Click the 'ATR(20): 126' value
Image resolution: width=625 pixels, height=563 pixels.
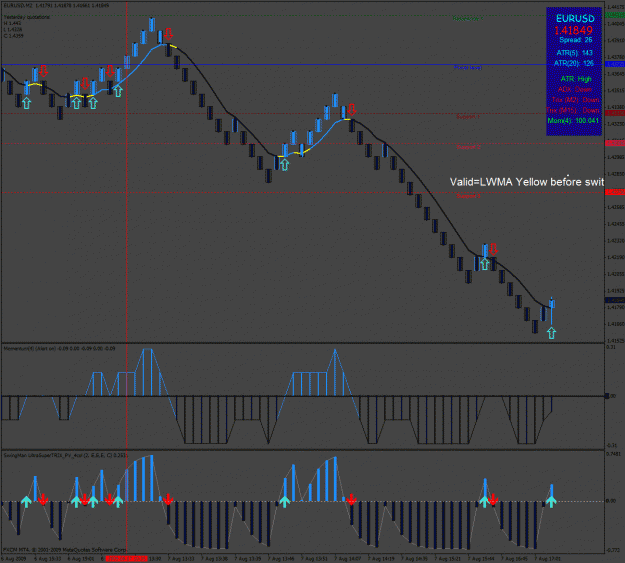pyautogui.click(x=574, y=63)
